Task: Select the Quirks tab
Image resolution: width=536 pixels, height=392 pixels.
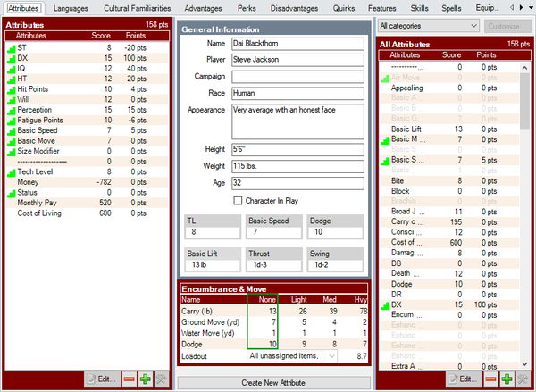Action: tap(344, 8)
